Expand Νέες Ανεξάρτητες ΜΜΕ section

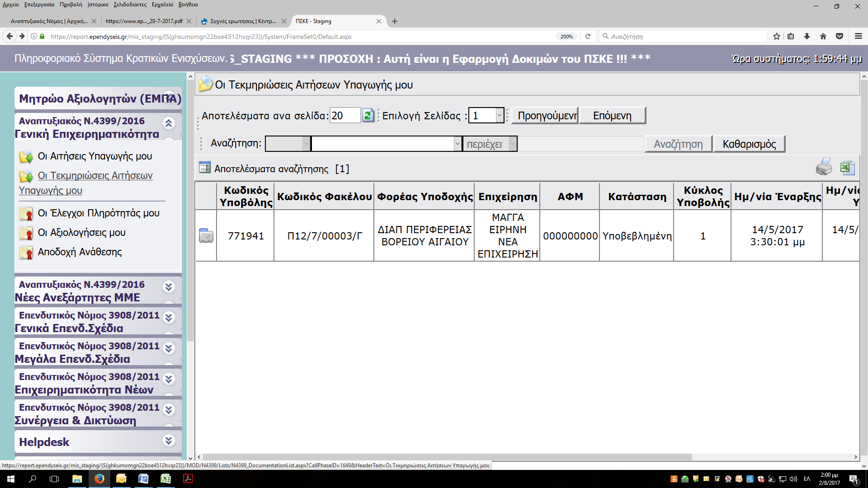pyautogui.click(x=169, y=286)
